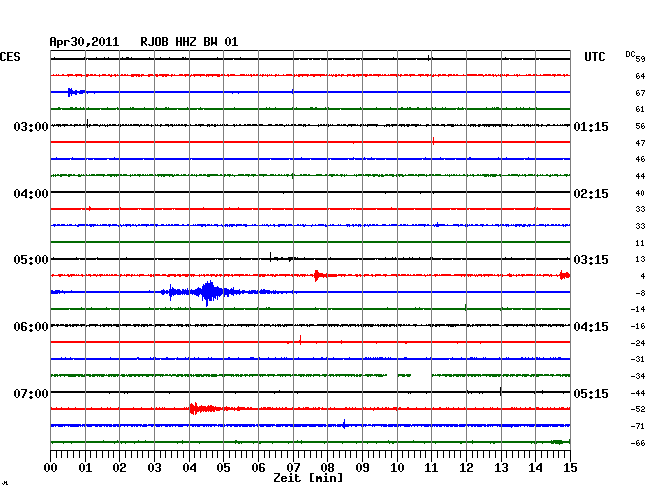This screenshot has width=650, height=494.
Task: Click minute 05 on the time axis
Action: click(x=223, y=467)
